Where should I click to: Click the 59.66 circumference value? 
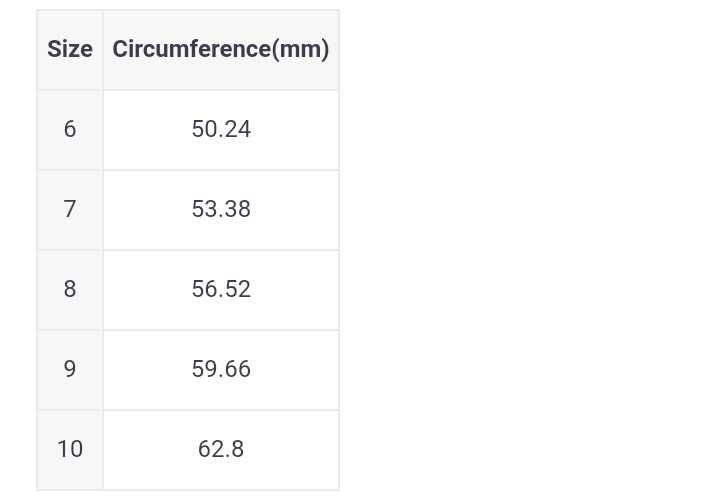[x=221, y=370]
